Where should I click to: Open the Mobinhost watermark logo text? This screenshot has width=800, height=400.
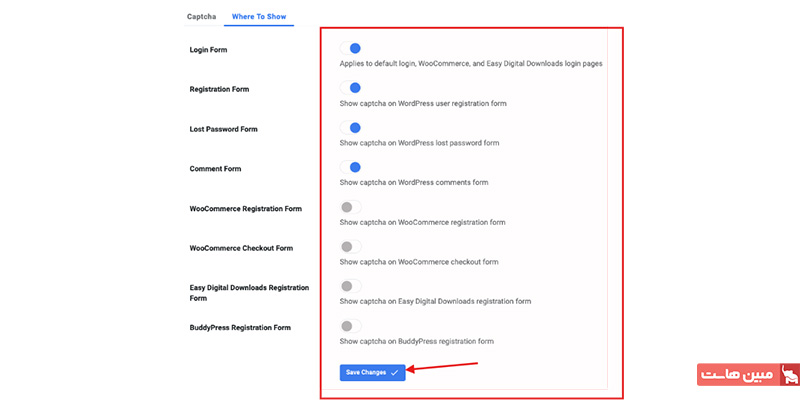click(x=737, y=374)
